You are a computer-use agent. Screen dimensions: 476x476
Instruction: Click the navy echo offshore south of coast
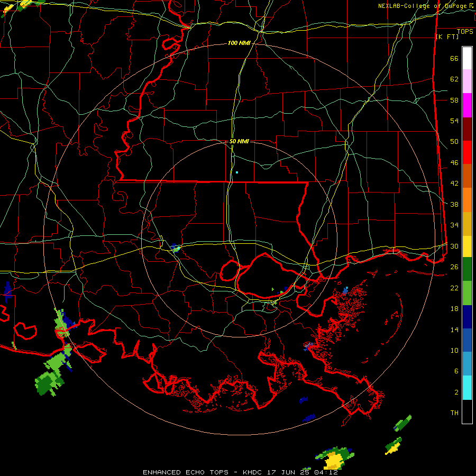coord(309,418)
